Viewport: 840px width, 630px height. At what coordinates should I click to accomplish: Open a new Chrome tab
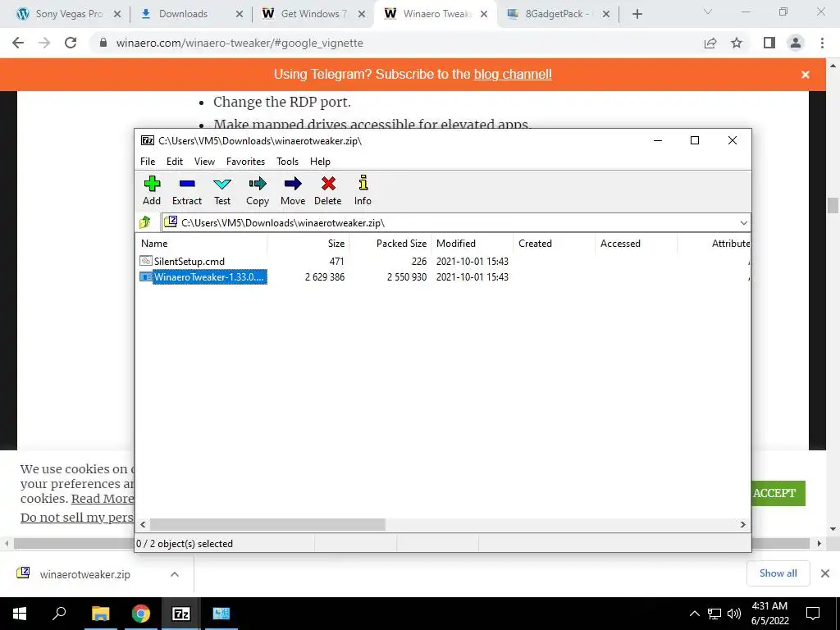tap(637, 14)
